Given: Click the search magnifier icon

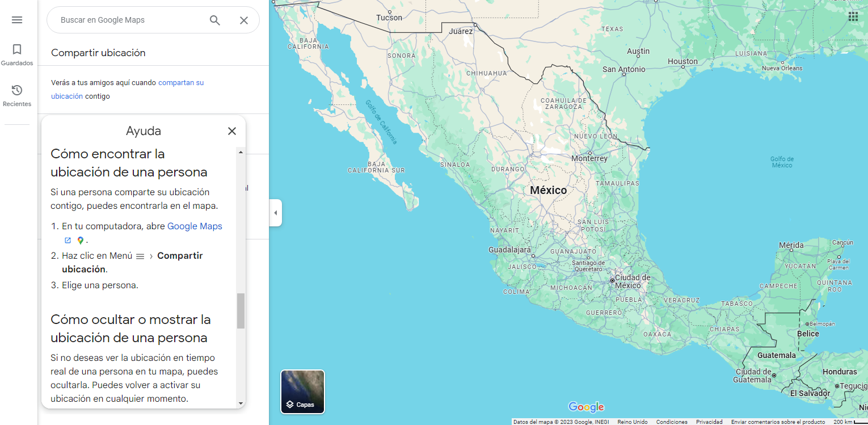Looking at the screenshot, I should [215, 20].
